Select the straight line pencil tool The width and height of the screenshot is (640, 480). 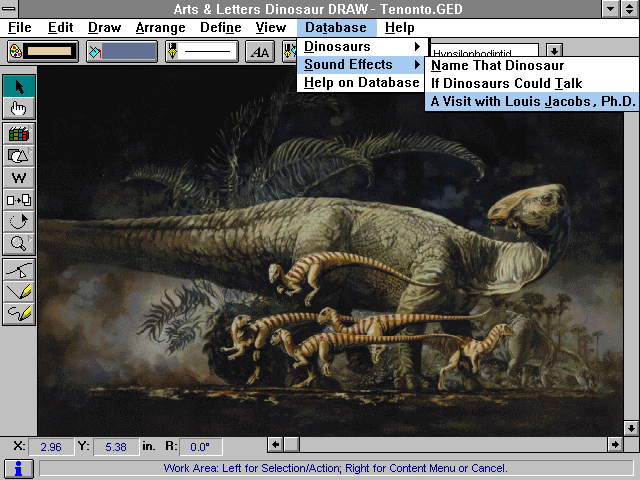point(19,292)
